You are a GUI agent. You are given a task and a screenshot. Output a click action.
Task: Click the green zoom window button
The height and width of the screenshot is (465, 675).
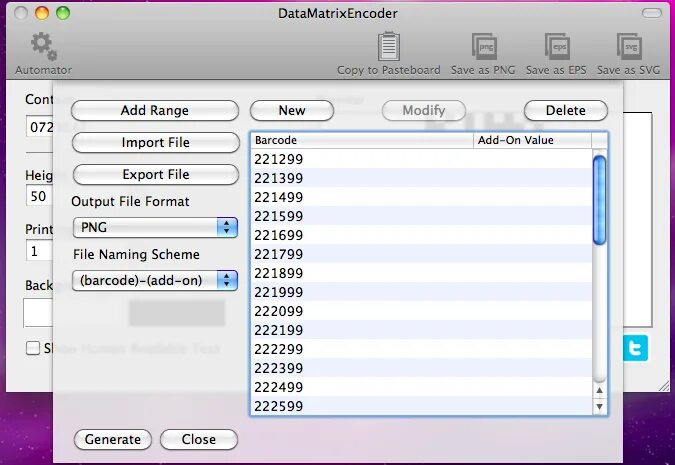coord(63,13)
